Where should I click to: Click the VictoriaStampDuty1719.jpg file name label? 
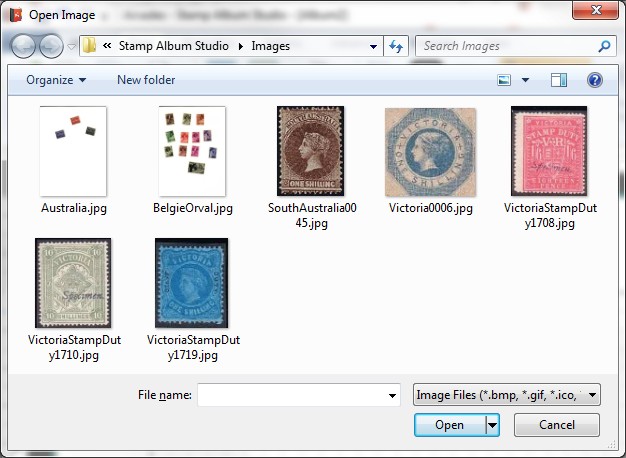(x=193, y=347)
